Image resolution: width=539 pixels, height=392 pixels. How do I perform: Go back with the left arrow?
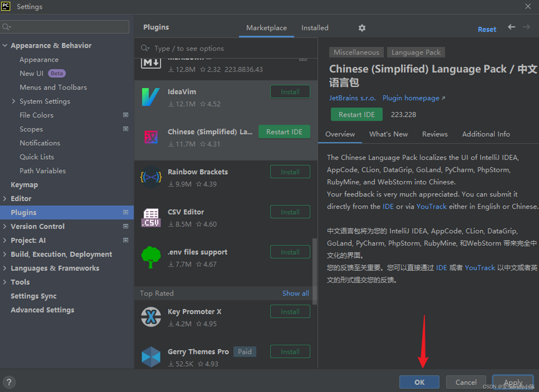(511, 27)
